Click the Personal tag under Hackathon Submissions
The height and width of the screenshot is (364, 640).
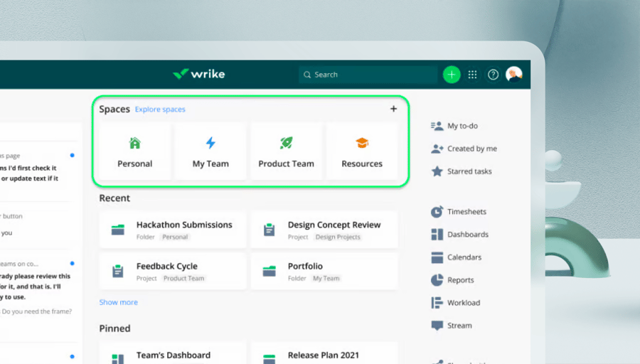(175, 237)
